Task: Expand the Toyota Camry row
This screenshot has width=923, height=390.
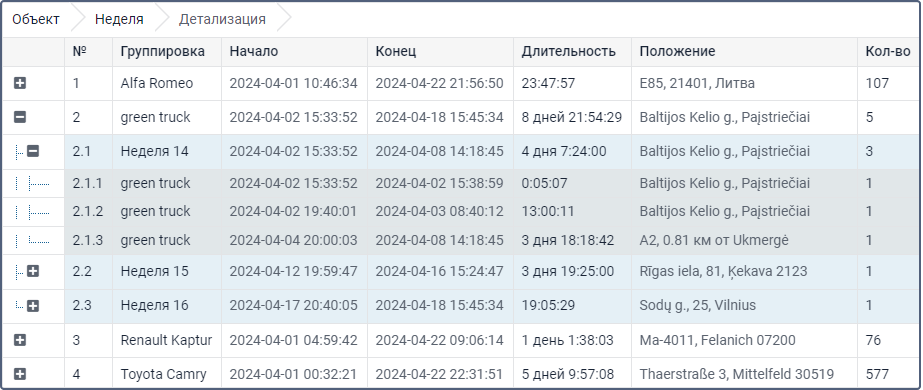Action: pos(19,374)
